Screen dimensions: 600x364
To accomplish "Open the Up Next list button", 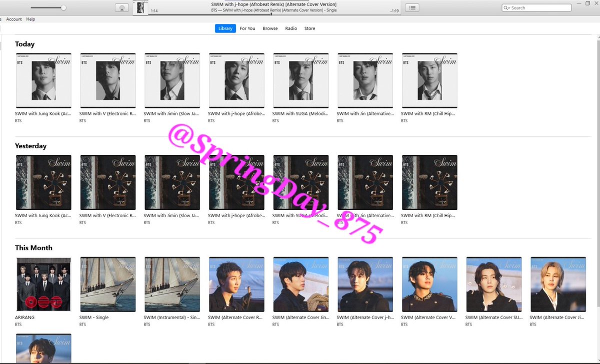I will [x=412, y=7].
